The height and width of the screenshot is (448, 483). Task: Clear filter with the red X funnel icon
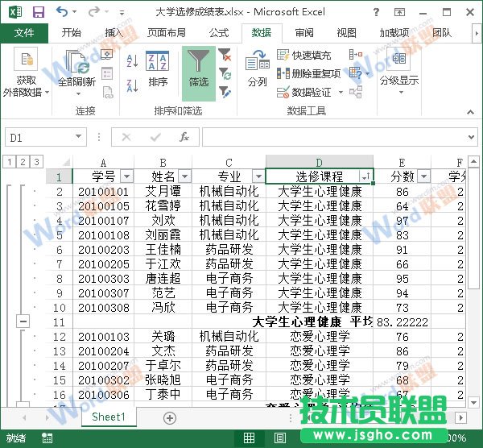click(225, 55)
